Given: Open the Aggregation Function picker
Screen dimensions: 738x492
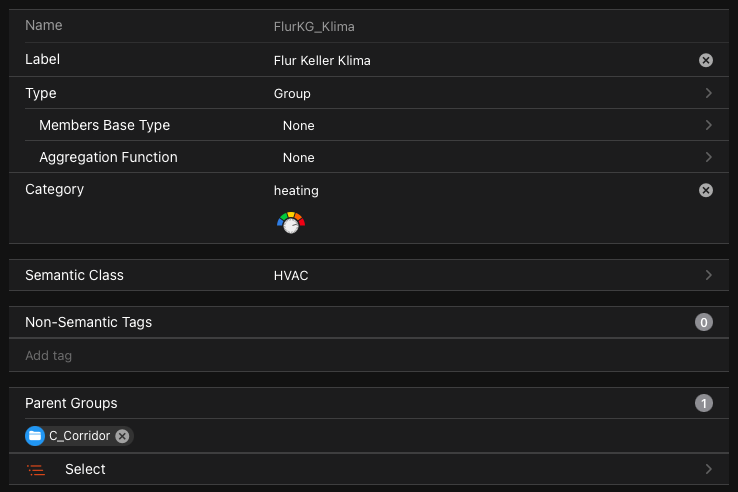Looking at the screenshot, I should click(708, 157).
